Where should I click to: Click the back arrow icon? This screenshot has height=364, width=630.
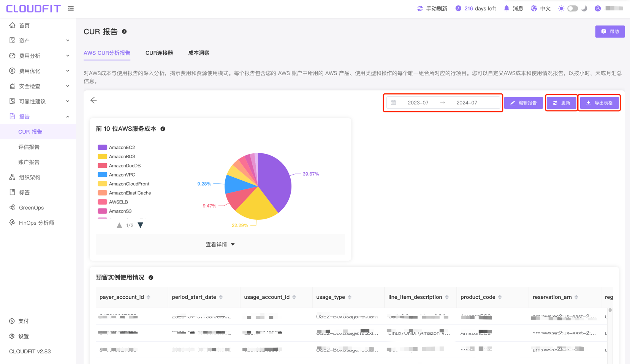(93, 100)
